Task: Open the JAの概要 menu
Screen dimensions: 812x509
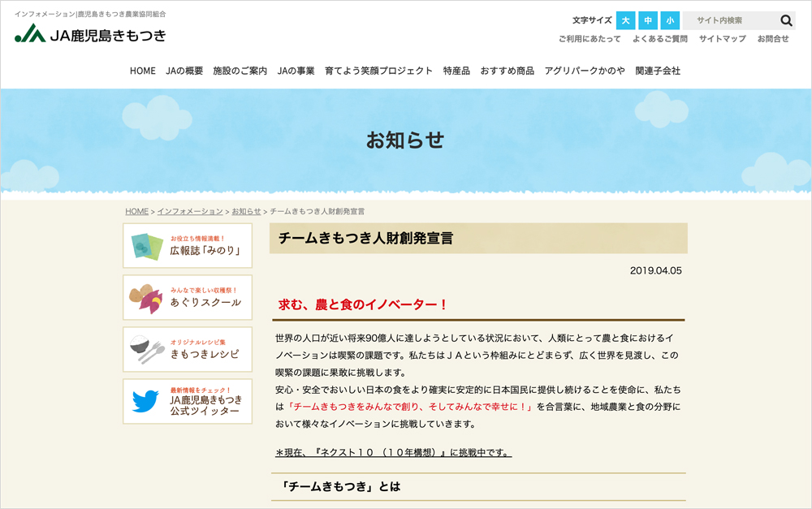Action: pos(184,71)
